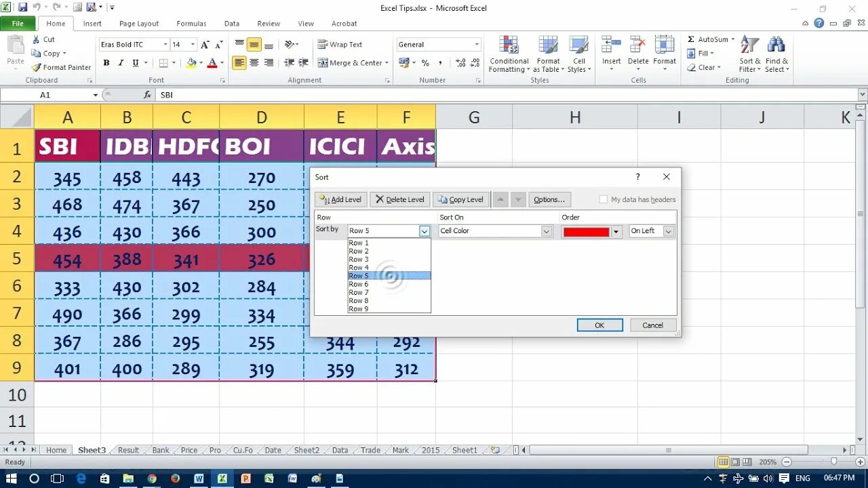Click the Insert cells icon
This screenshot has width=868, height=488.
612,45
